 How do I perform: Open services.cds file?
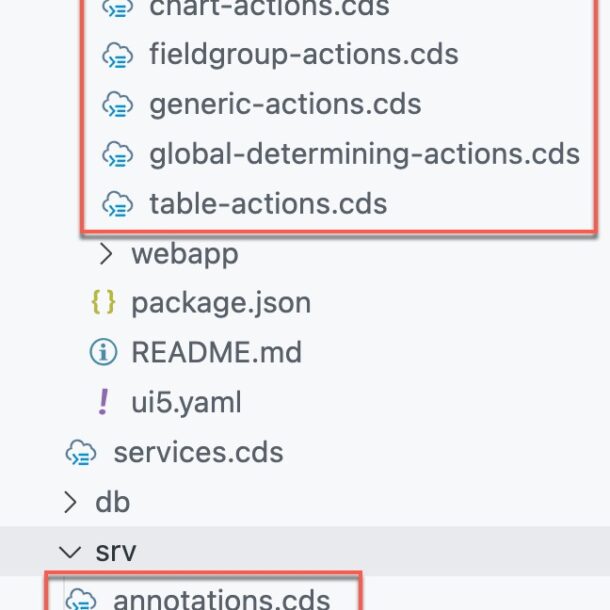coord(198,452)
